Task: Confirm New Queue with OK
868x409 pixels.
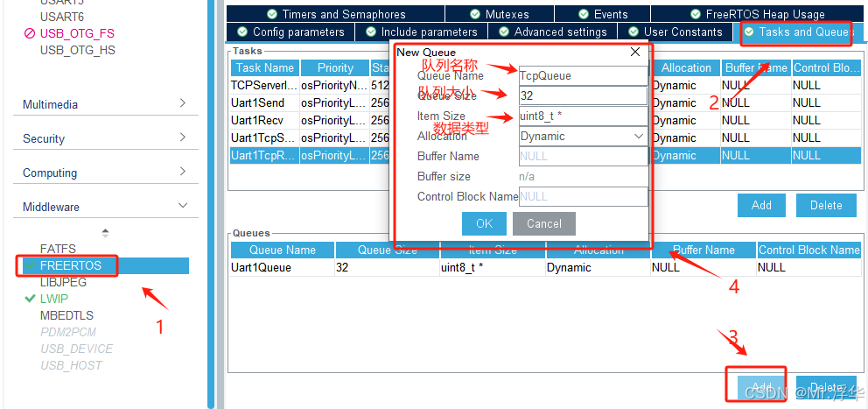Action: (485, 223)
